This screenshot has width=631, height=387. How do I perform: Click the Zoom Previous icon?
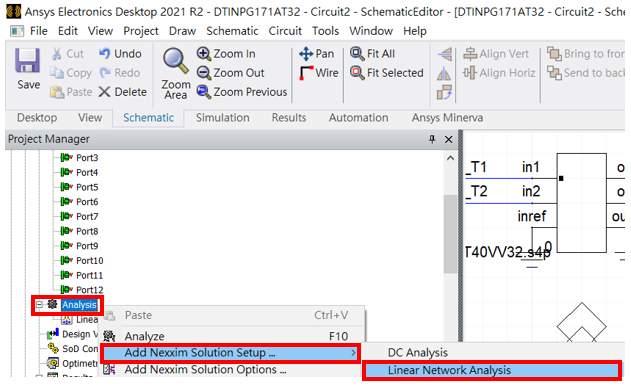(x=204, y=92)
